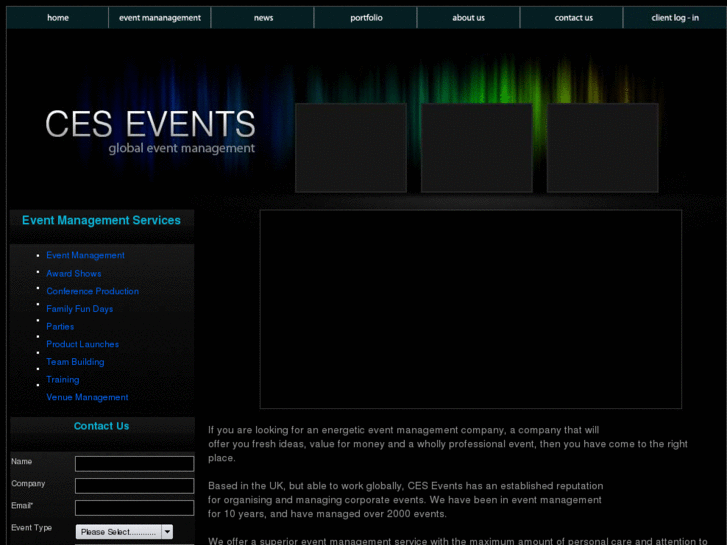Open Venue Management link
This screenshot has height=545, width=727.
click(x=87, y=397)
